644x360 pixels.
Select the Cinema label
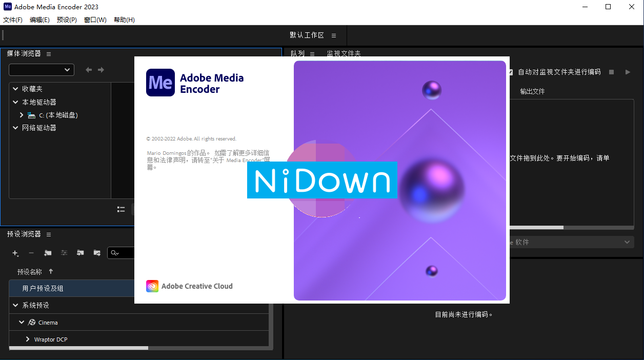(x=48, y=323)
